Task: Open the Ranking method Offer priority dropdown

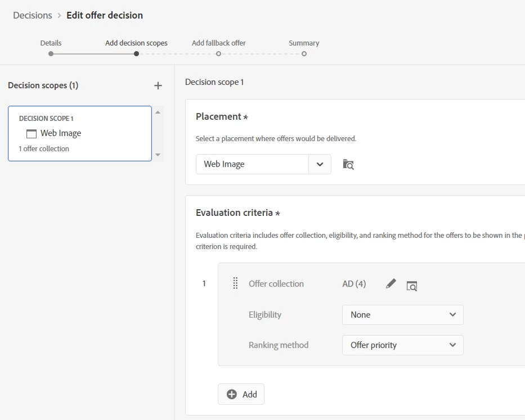Action: coord(402,345)
